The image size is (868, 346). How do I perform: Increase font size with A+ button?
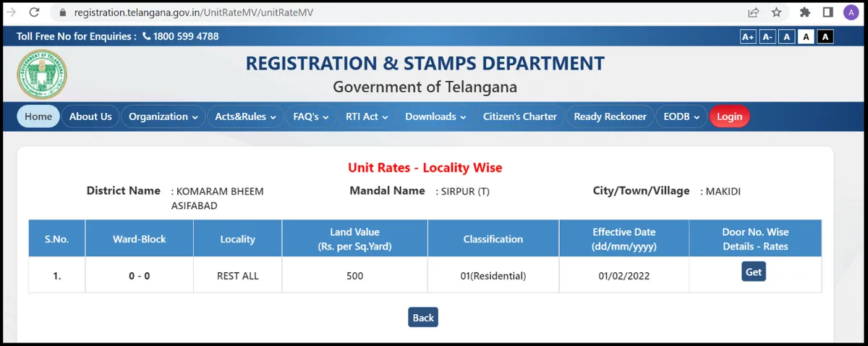747,37
